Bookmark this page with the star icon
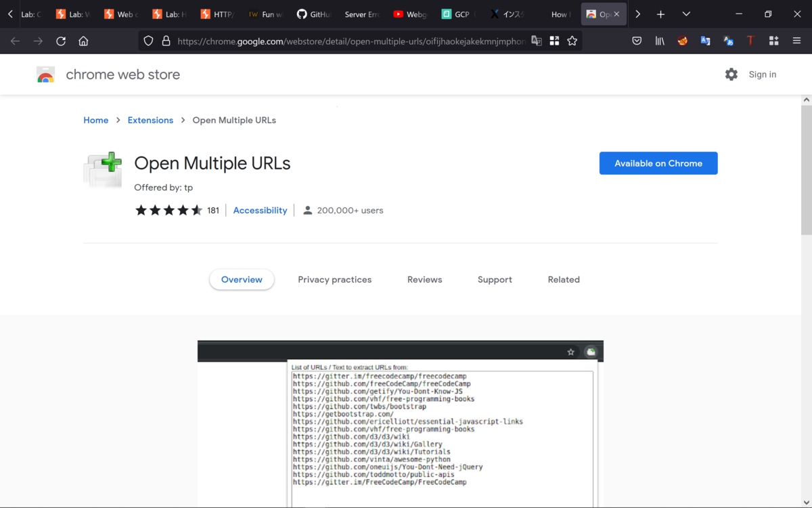This screenshot has height=508, width=812. pos(572,41)
